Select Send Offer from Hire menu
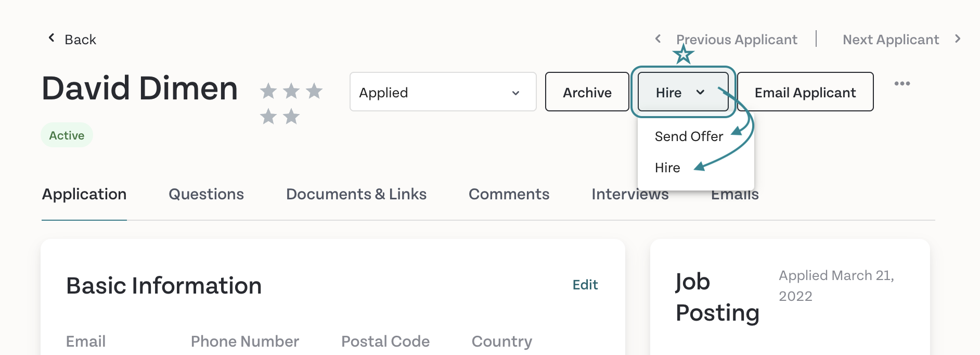 (x=689, y=136)
